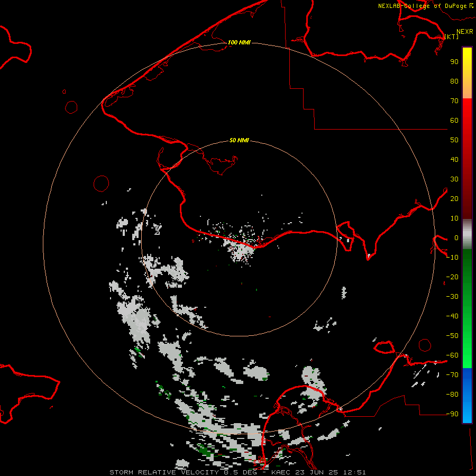The width and height of the screenshot is (476, 476).
Task: Click the -60 value on velocity scale
Action: pos(452,355)
